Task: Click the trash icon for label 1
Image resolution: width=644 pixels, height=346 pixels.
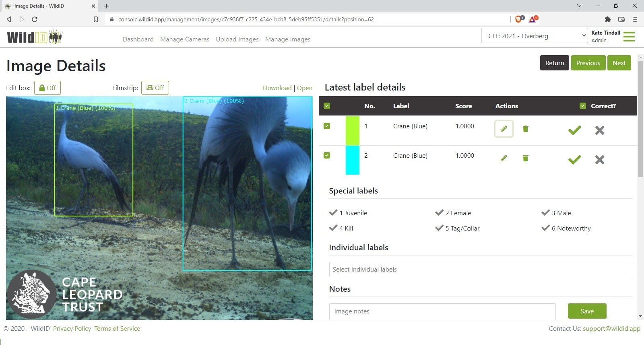Action: click(525, 129)
